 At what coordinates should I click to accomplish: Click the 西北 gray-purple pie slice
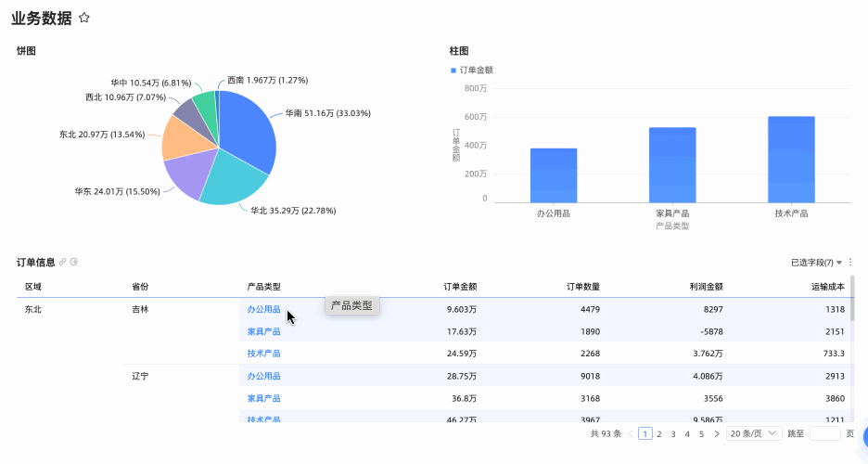tap(194, 115)
